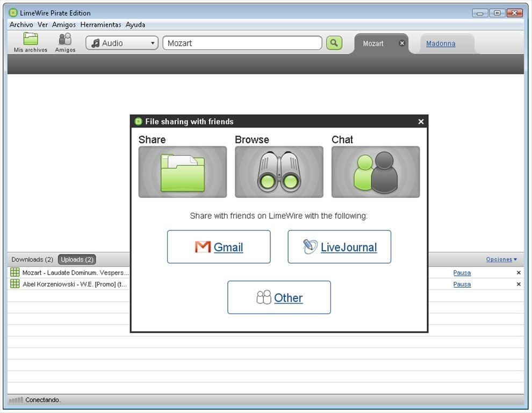Screen dimensions: 532x413
Task: Show the Downloads (2) list
Action: point(32,260)
